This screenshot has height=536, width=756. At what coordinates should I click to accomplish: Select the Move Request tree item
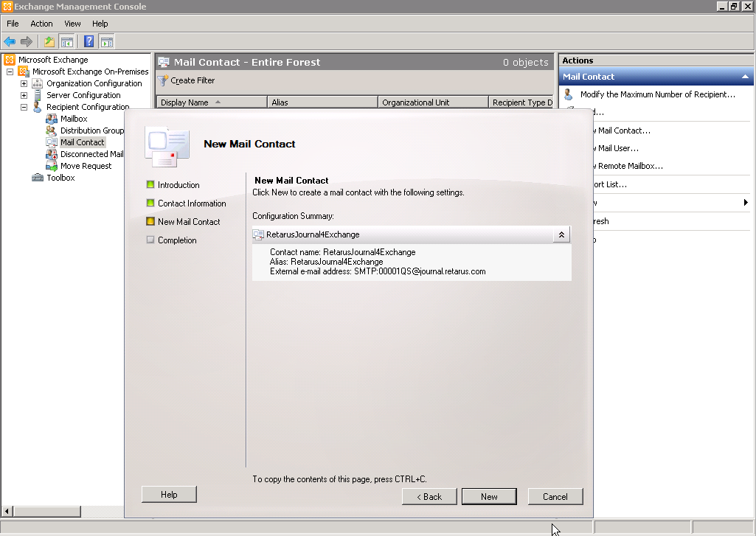pyautogui.click(x=86, y=166)
